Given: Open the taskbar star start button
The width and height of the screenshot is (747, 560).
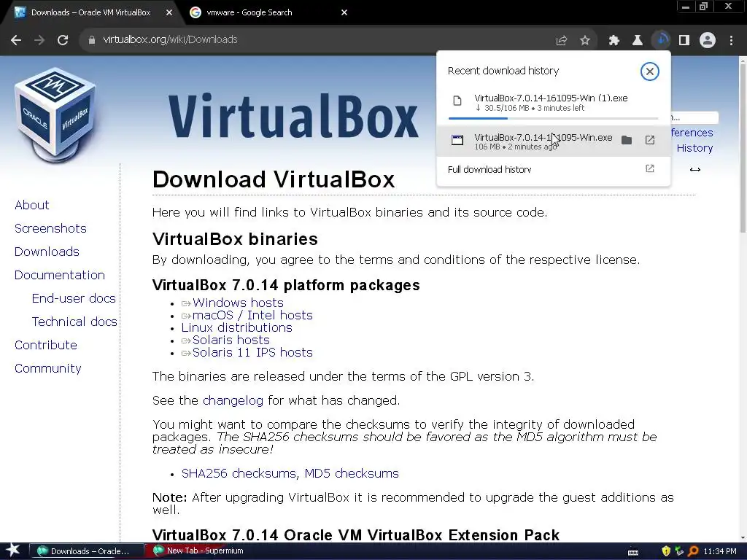Looking at the screenshot, I should point(13,551).
